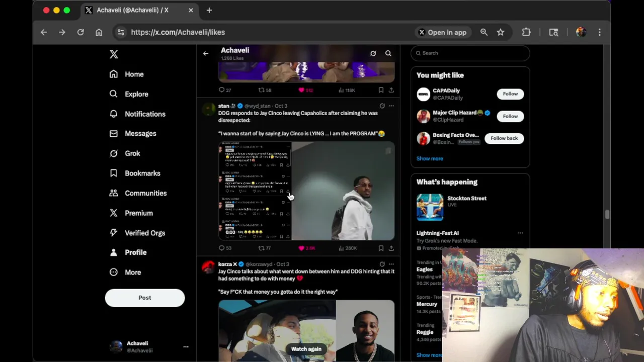Screen dimensions: 644x362
Task: Open Grok explain on stan post
Action: coord(382,106)
